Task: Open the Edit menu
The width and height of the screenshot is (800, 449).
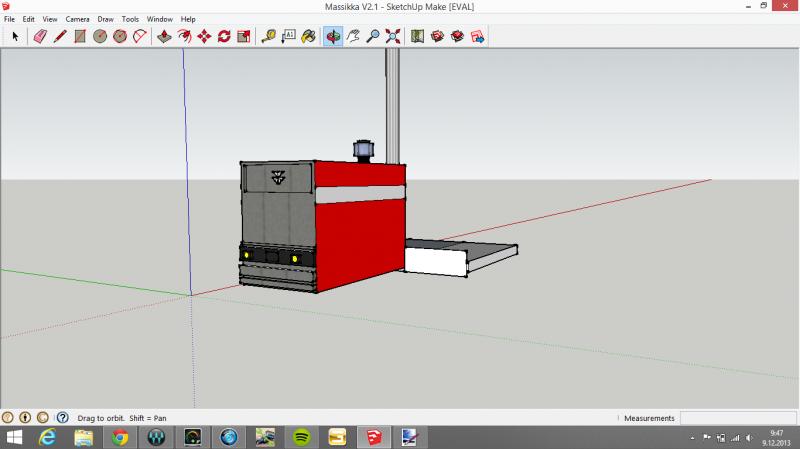Action: [x=29, y=19]
